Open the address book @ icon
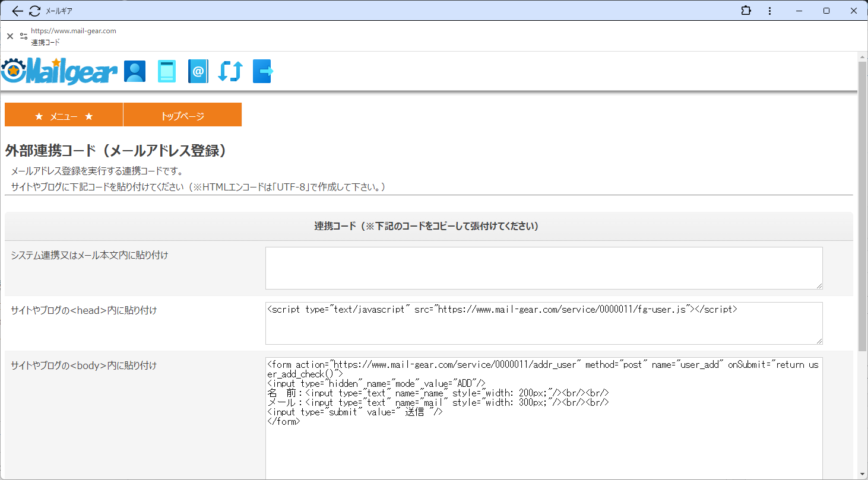868x480 pixels. click(198, 72)
